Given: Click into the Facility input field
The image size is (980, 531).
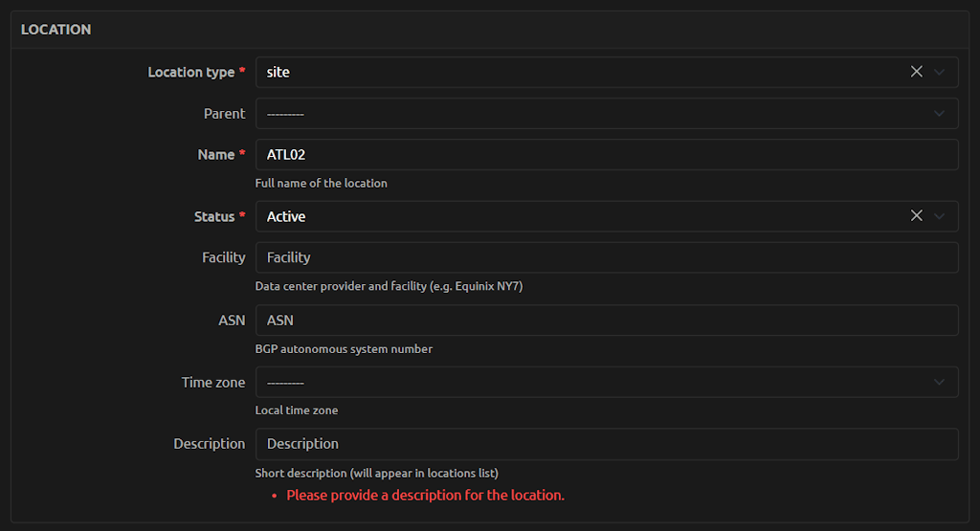Looking at the screenshot, I should click(606, 257).
